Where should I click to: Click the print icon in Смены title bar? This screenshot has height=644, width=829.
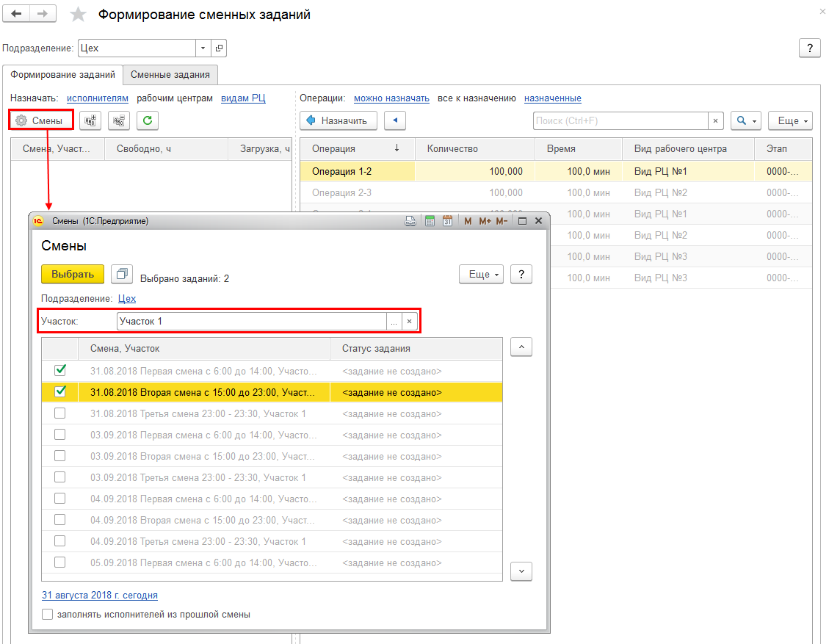click(410, 221)
